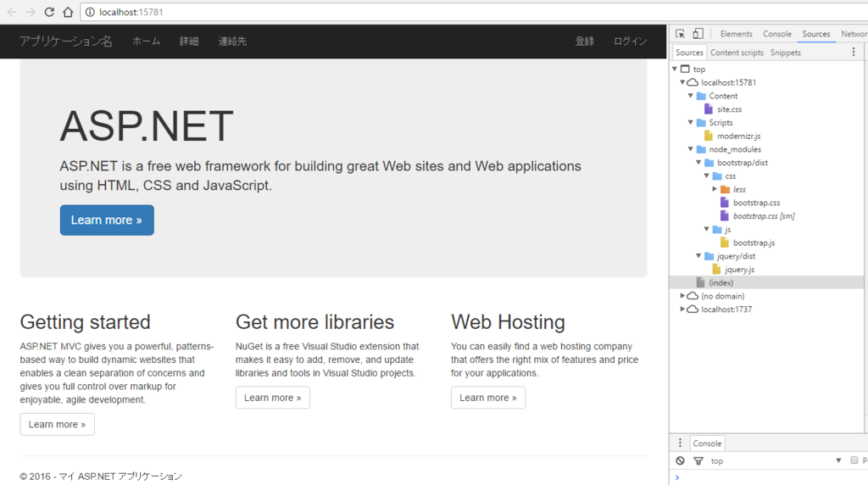Open the 連絡先 nav link

pyautogui.click(x=232, y=42)
